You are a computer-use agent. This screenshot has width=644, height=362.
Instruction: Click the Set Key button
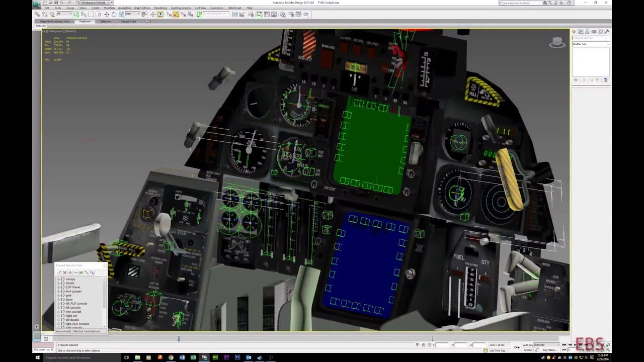[x=528, y=349]
